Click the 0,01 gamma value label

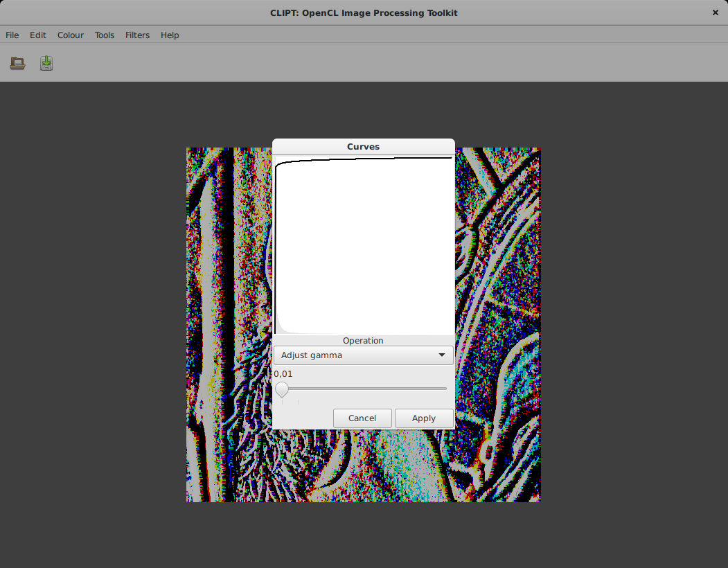(283, 374)
